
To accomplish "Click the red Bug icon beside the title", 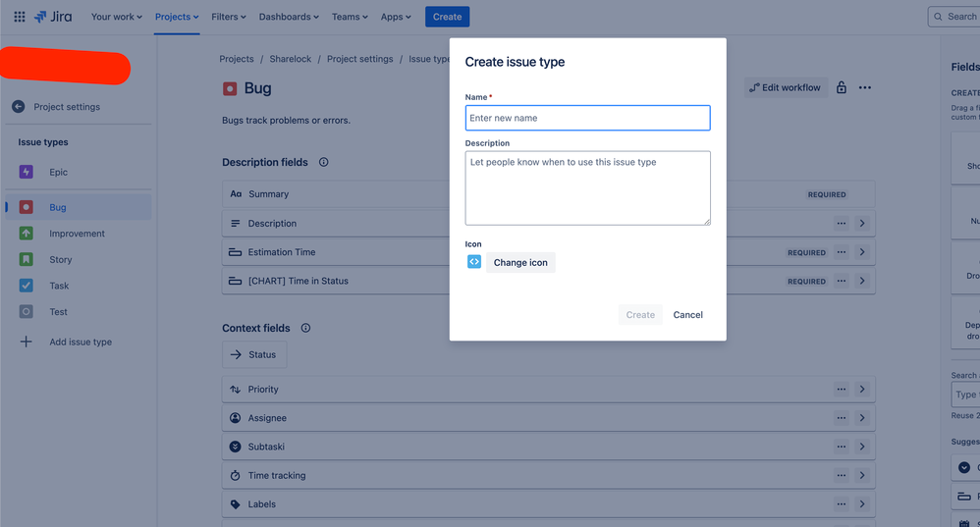I will click(230, 88).
